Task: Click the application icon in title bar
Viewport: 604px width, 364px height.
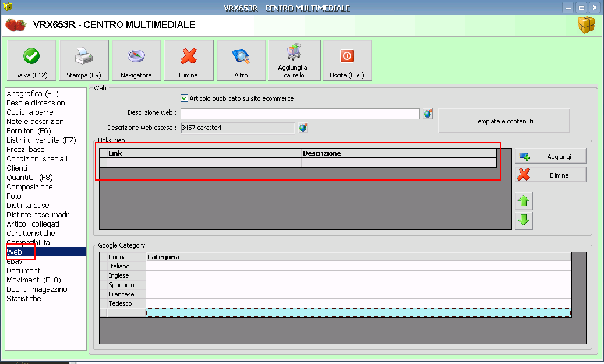Action: coord(8,6)
